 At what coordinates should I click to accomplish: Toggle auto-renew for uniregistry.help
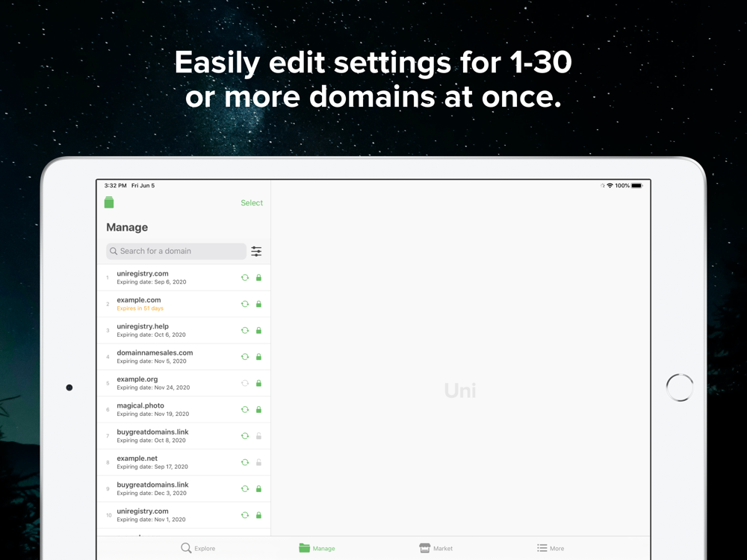pos(245,331)
